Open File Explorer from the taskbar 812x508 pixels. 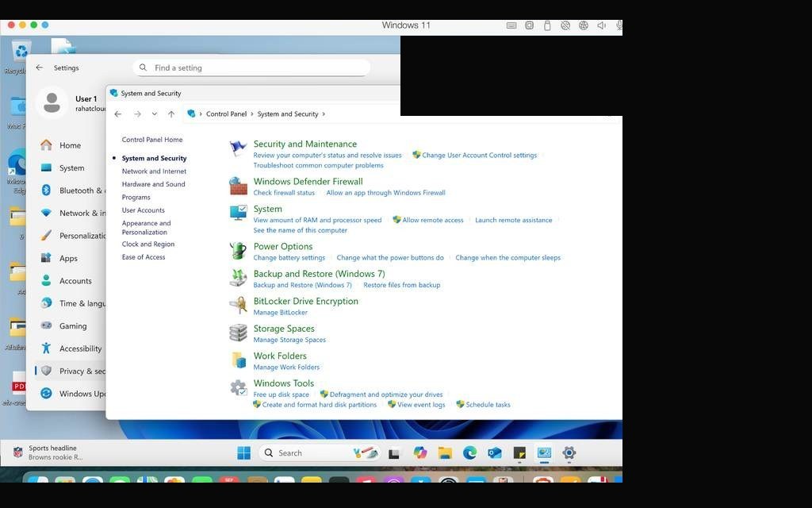click(445, 453)
